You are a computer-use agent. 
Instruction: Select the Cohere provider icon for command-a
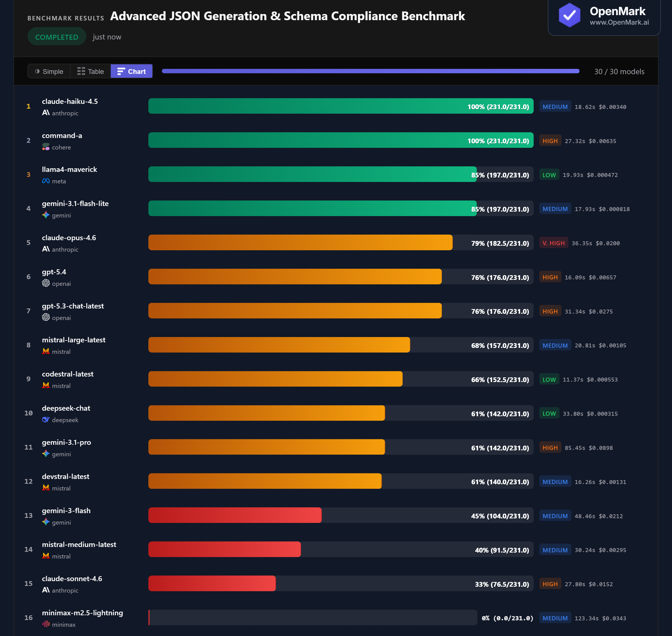coord(46,147)
